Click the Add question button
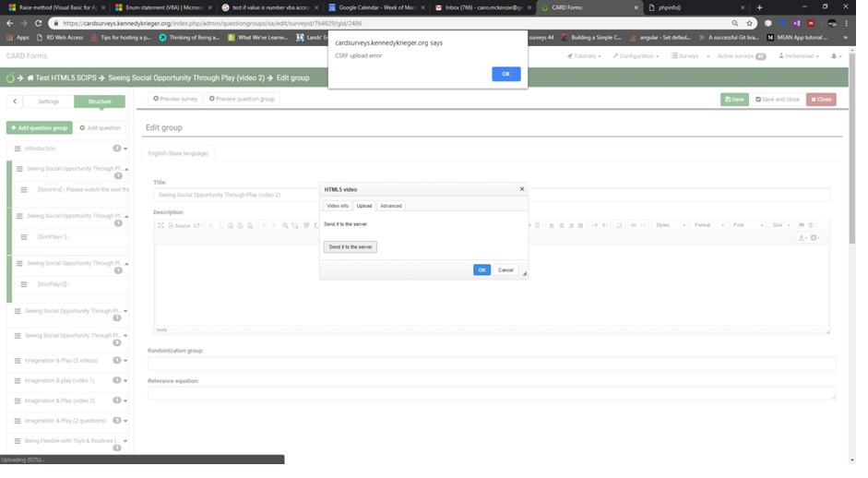The image size is (868, 478). [101, 129]
